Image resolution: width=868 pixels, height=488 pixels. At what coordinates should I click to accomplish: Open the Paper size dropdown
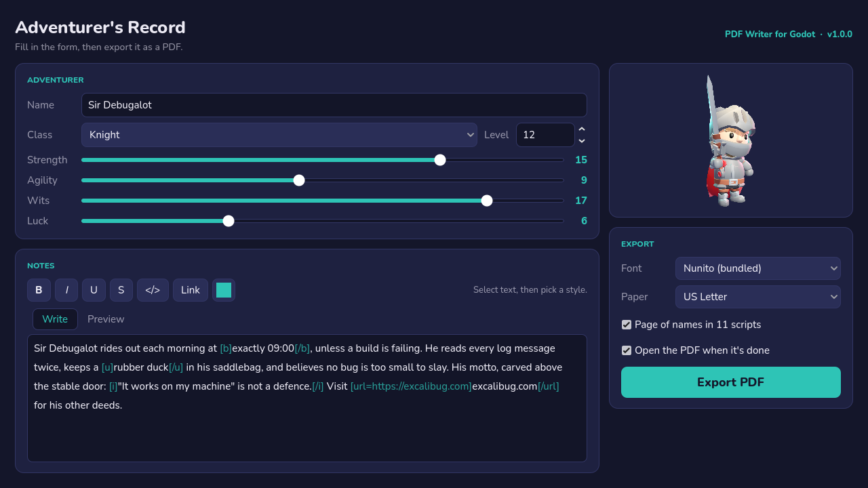tap(758, 297)
